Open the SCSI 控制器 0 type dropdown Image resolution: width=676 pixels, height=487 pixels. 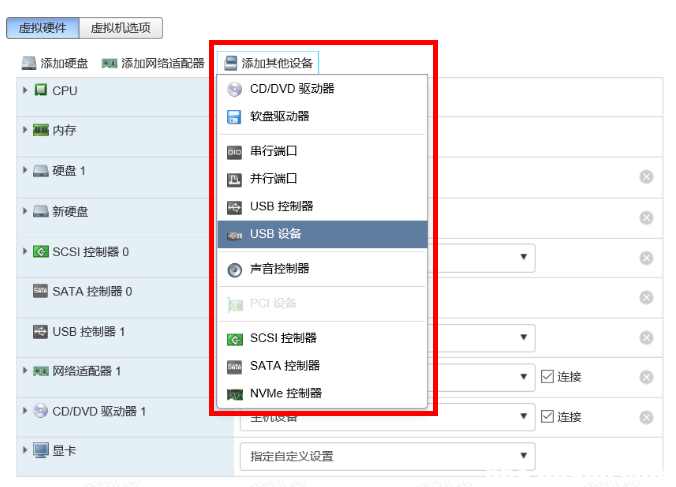pos(524,257)
